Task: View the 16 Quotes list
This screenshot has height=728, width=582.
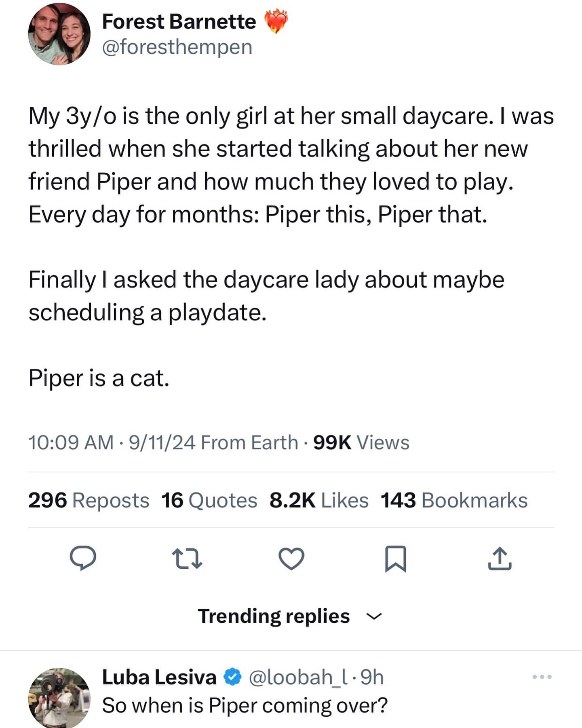Action: pos(209,500)
